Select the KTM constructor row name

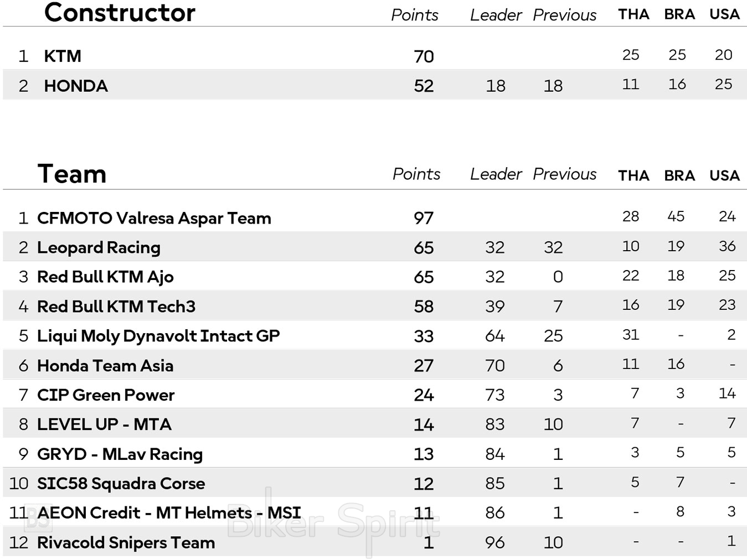tap(63, 56)
